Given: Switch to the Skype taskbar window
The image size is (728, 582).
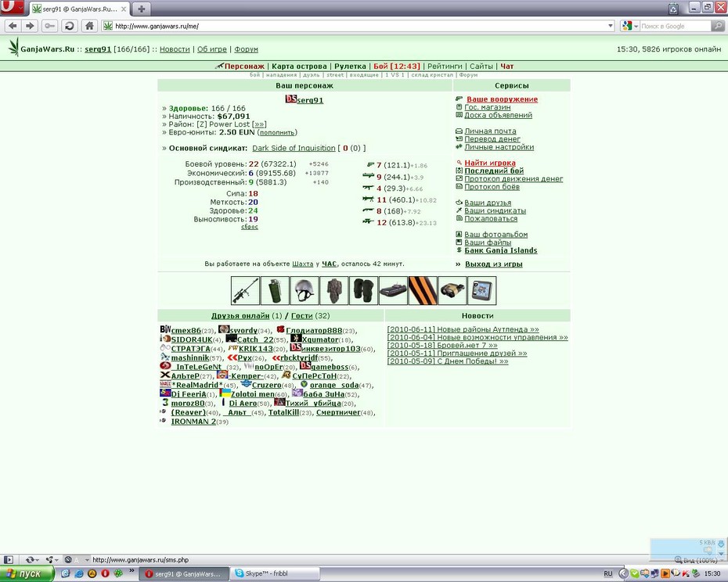Looking at the screenshot, I should click(x=276, y=573).
